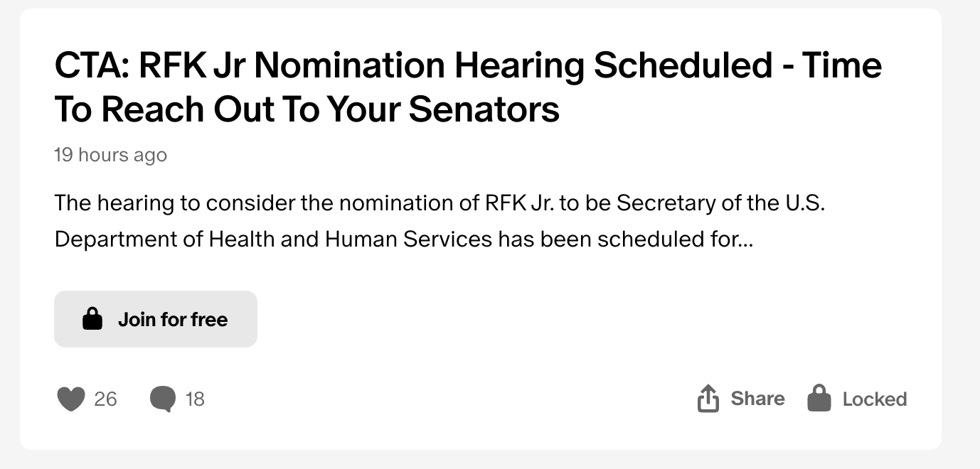Click the Locked text label
This screenshot has height=469, width=980.
(x=874, y=399)
